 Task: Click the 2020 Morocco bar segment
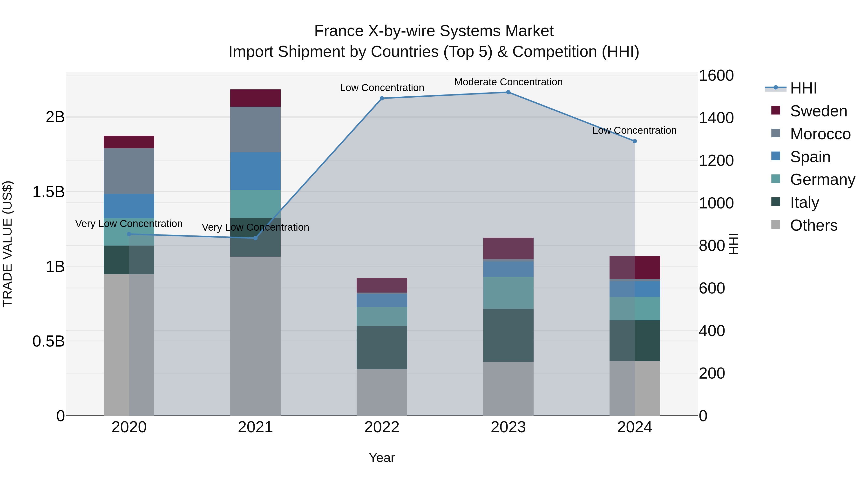129,171
